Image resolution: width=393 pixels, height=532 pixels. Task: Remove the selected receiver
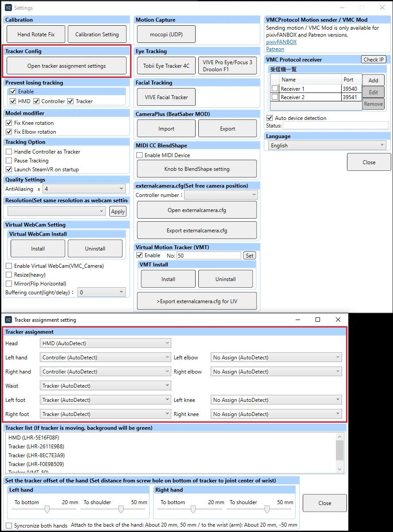click(374, 104)
